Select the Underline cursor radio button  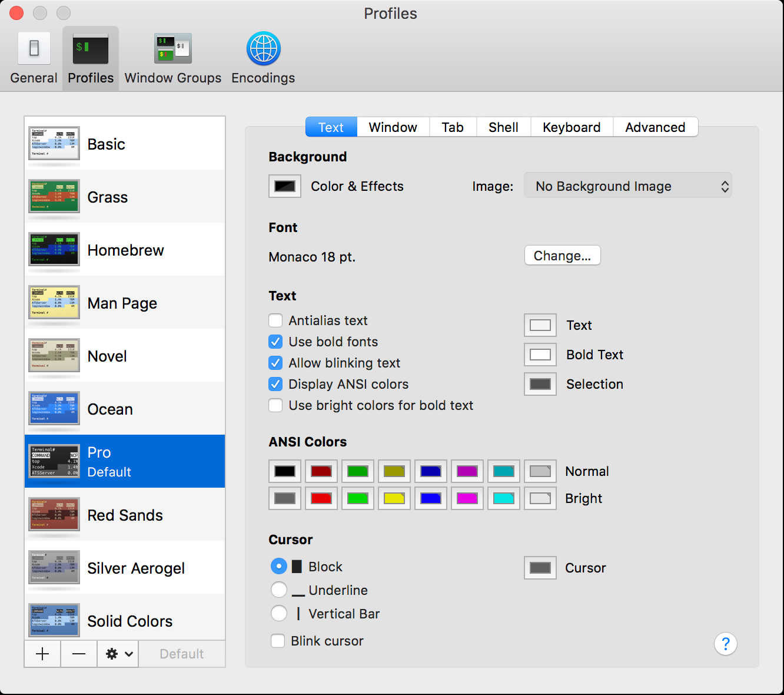click(279, 590)
